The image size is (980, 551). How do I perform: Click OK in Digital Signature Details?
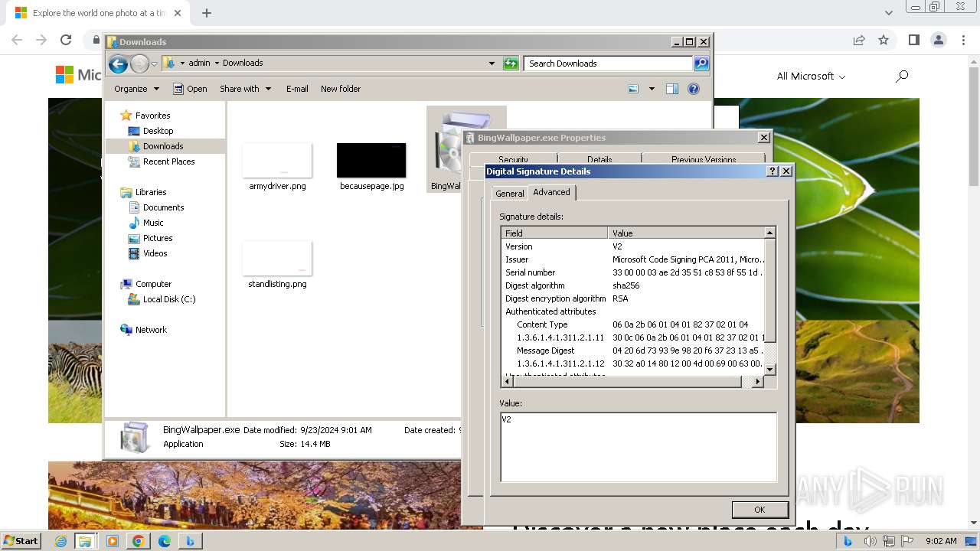[759, 510]
